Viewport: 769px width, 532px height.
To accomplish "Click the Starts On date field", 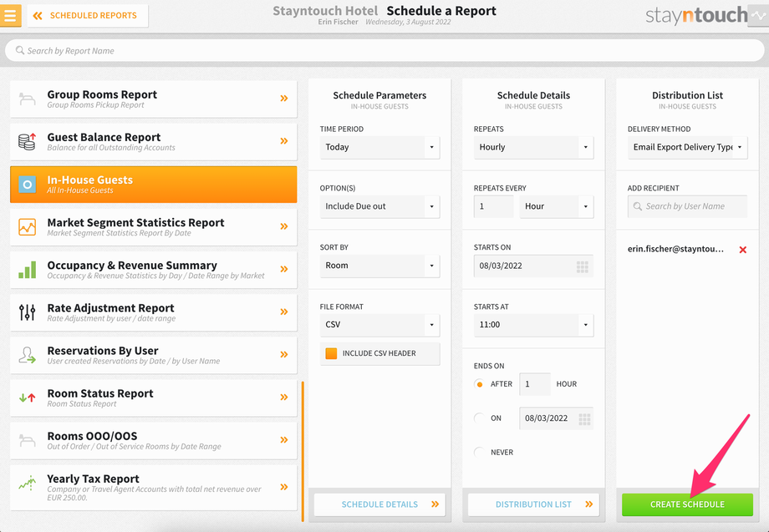I will click(533, 266).
